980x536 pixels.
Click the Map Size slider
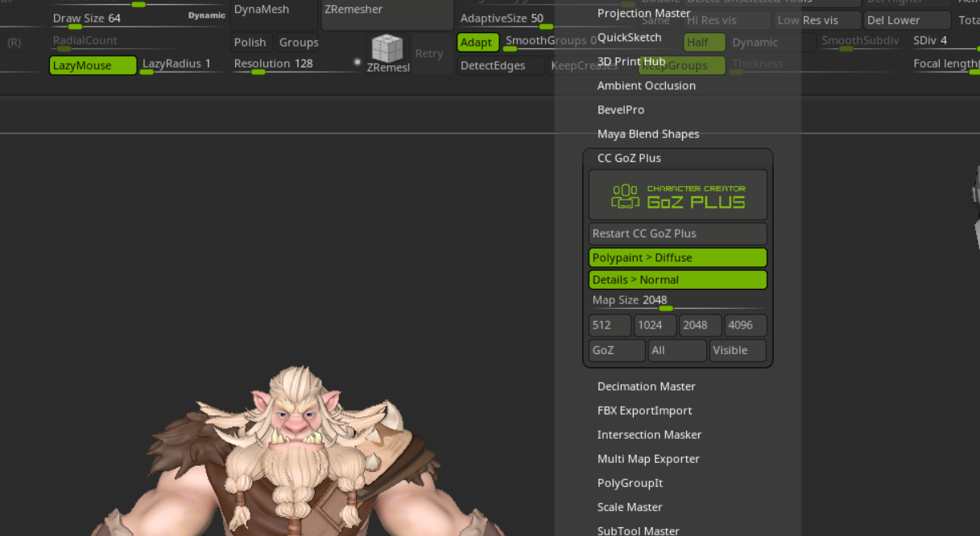pyautogui.click(x=678, y=301)
